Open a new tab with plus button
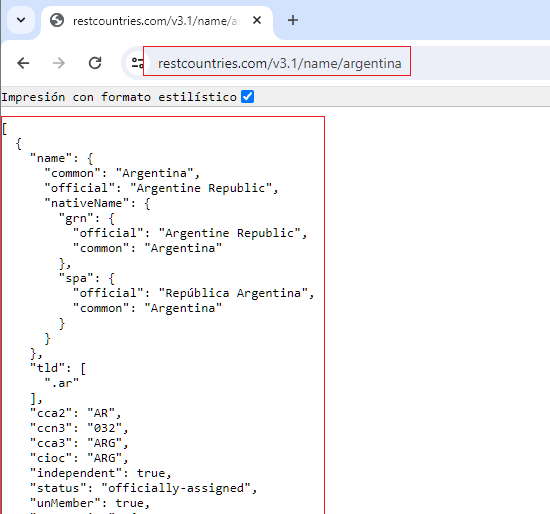 click(293, 20)
